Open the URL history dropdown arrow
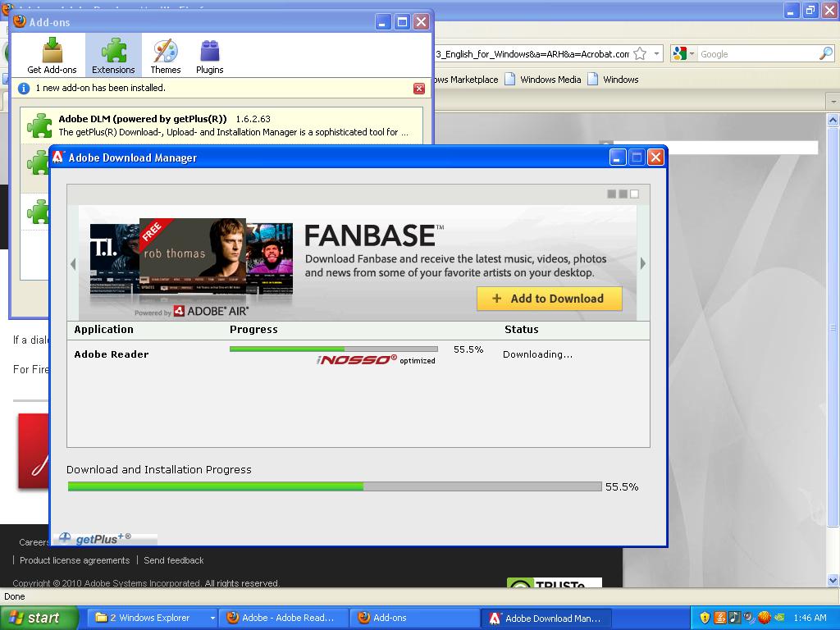Viewport: 840px width, 630px height. pos(656,53)
